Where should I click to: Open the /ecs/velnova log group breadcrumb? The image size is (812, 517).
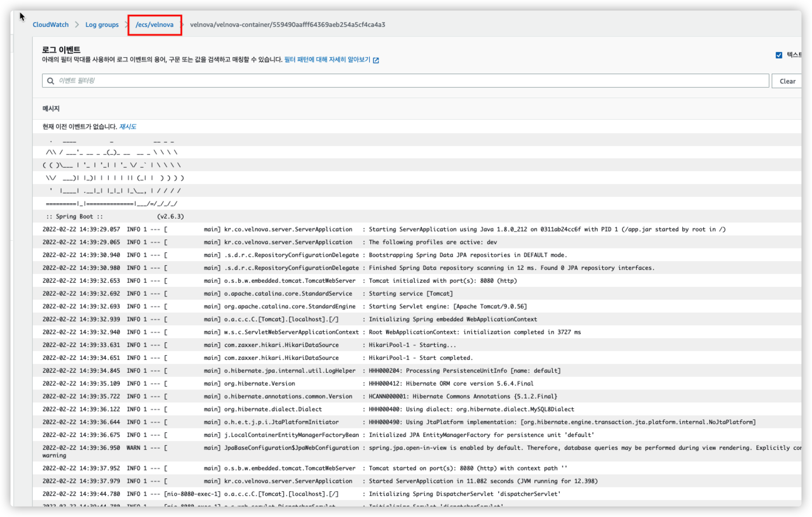tap(155, 25)
